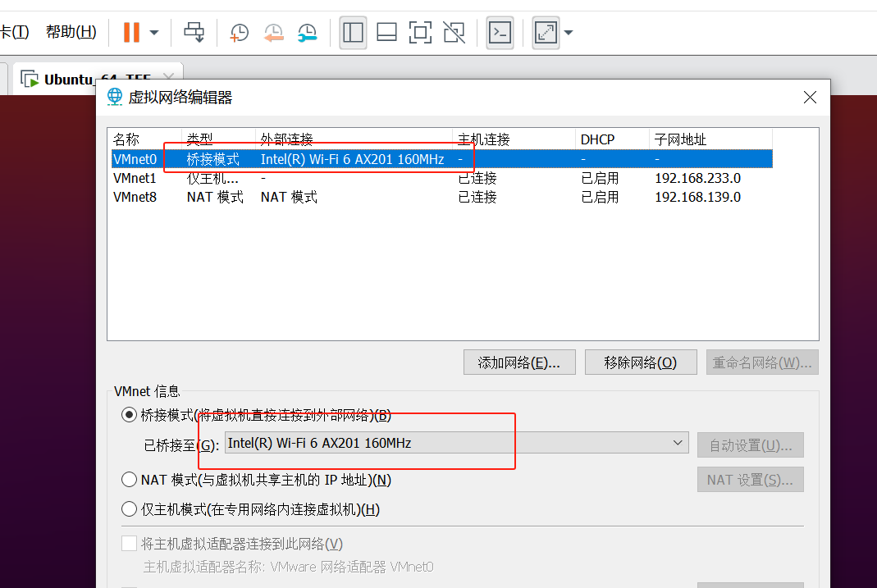Click the 添加网络(E)... button
Image resolution: width=877 pixels, height=588 pixels.
(x=519, y=362)
